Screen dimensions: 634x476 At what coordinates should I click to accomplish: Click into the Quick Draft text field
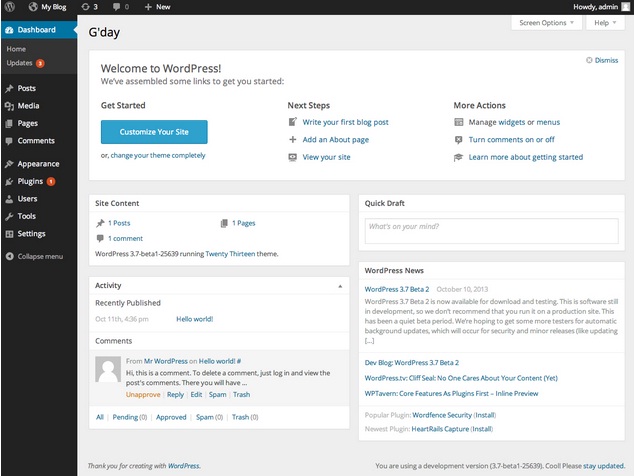click(x=491, y=231)
